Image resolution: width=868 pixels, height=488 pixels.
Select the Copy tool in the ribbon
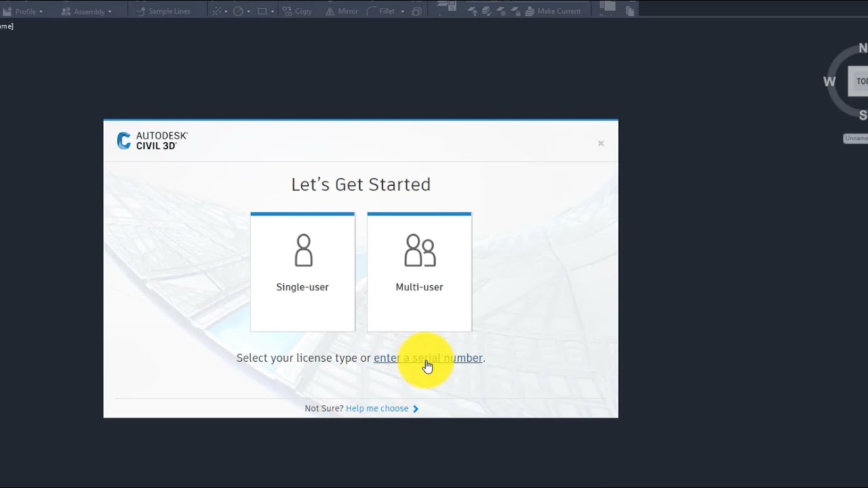(x=297, y=12)
